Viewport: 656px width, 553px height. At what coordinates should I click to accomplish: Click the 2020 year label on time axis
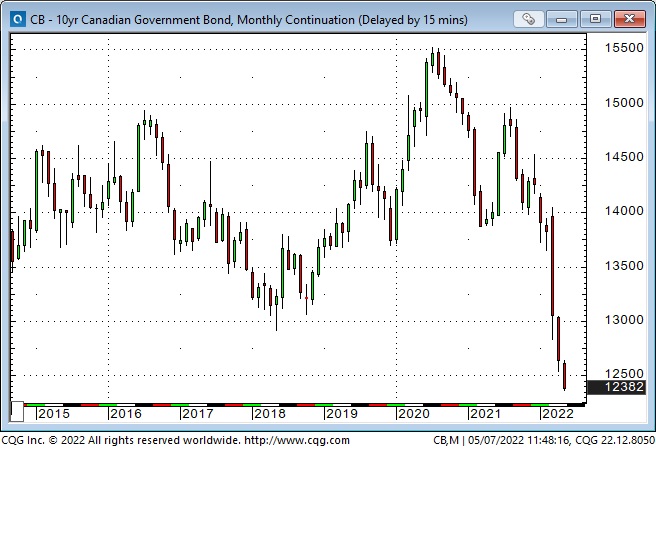click(413, 414)
